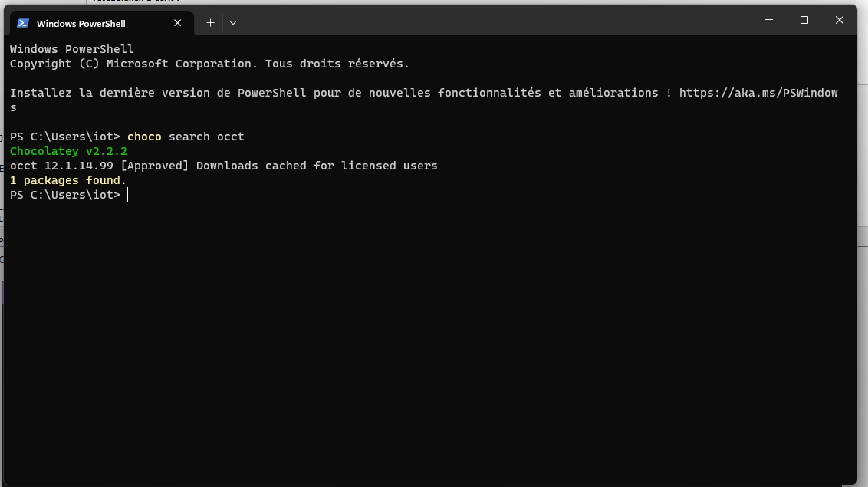This screenshot has width=868, height=487.
Task: Expand the new tab profile dropdown
Action: click(233, 23)
